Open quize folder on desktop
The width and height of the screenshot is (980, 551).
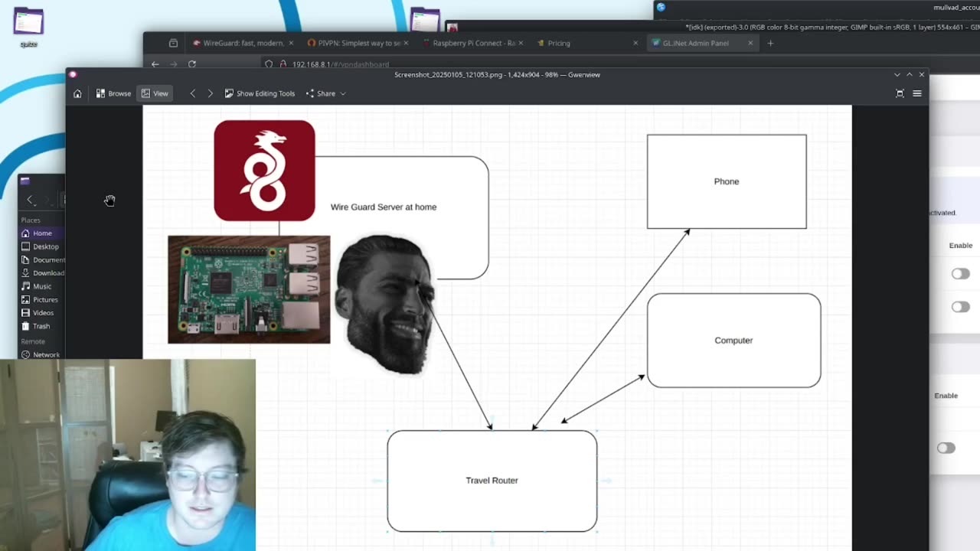(29, 27)
